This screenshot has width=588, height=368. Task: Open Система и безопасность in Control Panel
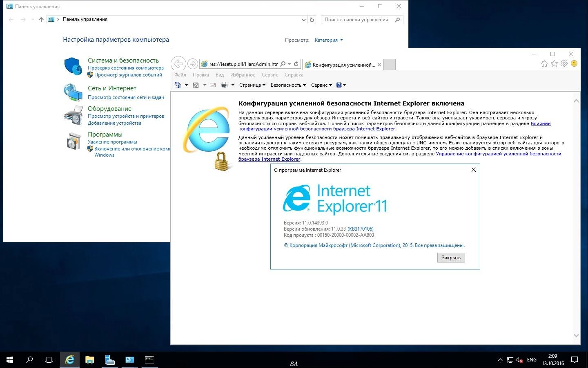[x=123, y=61]
